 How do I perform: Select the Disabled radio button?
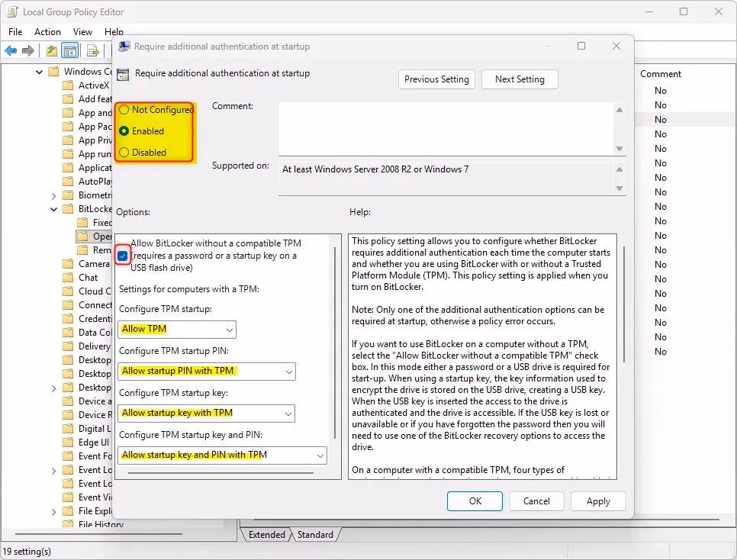[x=124, y=153]
